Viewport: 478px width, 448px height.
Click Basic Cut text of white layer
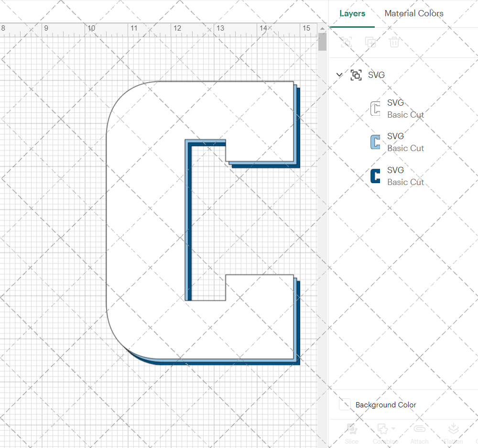(x=405, y=115)
